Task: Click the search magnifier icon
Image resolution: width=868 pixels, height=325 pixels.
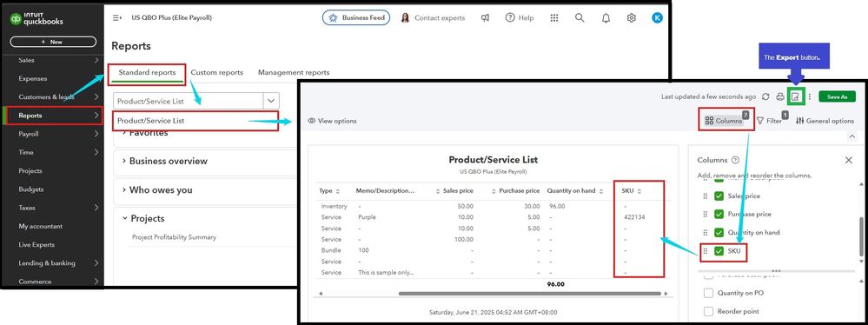Action: [x=580, y=17]
